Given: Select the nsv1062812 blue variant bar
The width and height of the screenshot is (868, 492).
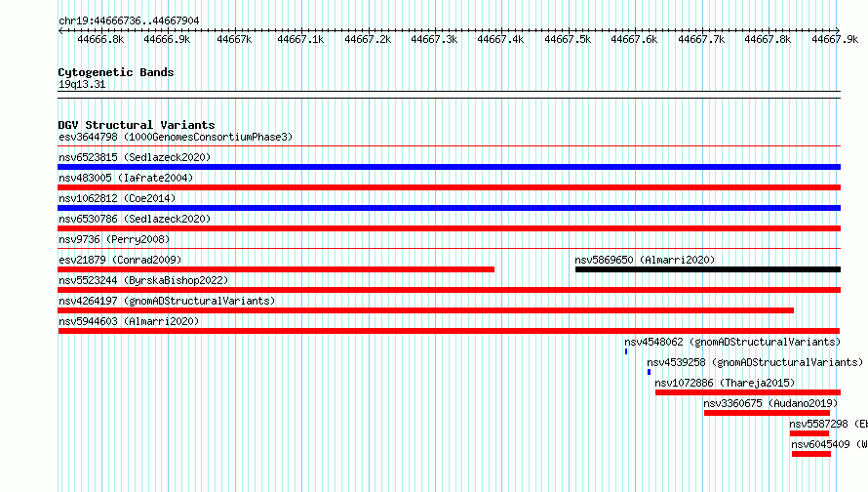Looking at the screenshot, I should (x=449, y=208).
